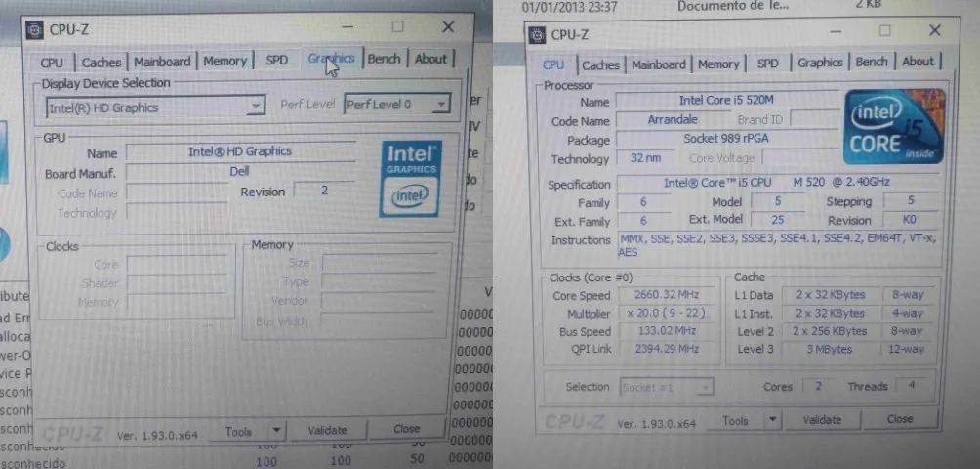This screenshot has height=469, width=980.
Task: Click L1 Data cache 2 x 32 KBytes
Action: point(830,294)
